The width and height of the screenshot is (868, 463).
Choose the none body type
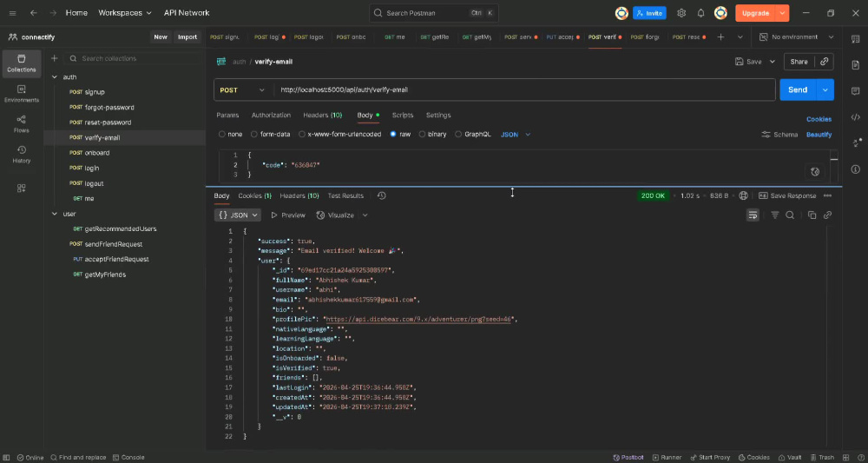point(230,134)
